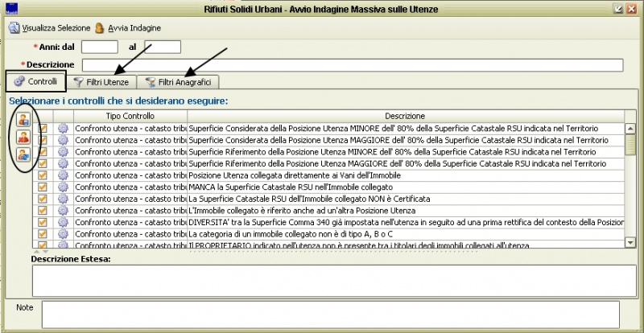
Task: Switch to the Filtri Anagrafici tab
Action: [178, 82]
